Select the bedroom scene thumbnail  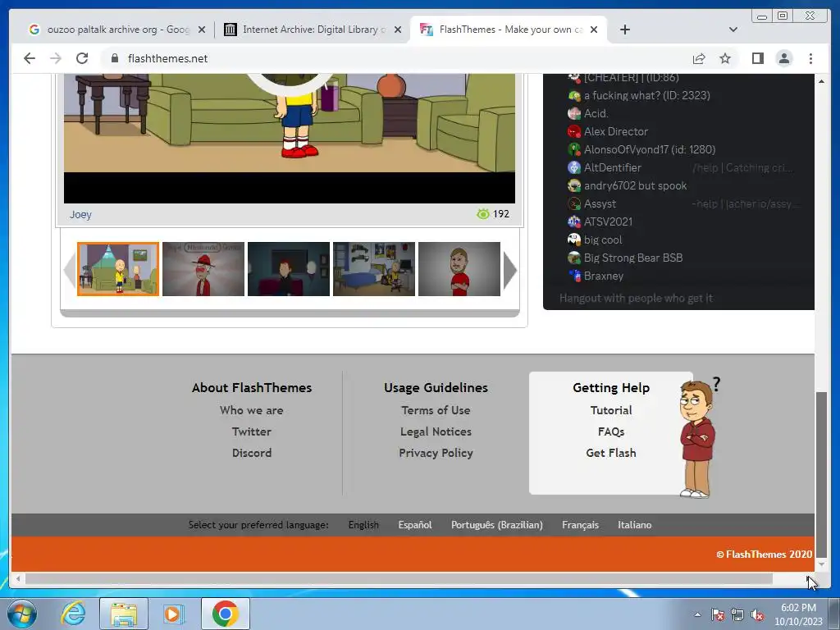[374, 269]
